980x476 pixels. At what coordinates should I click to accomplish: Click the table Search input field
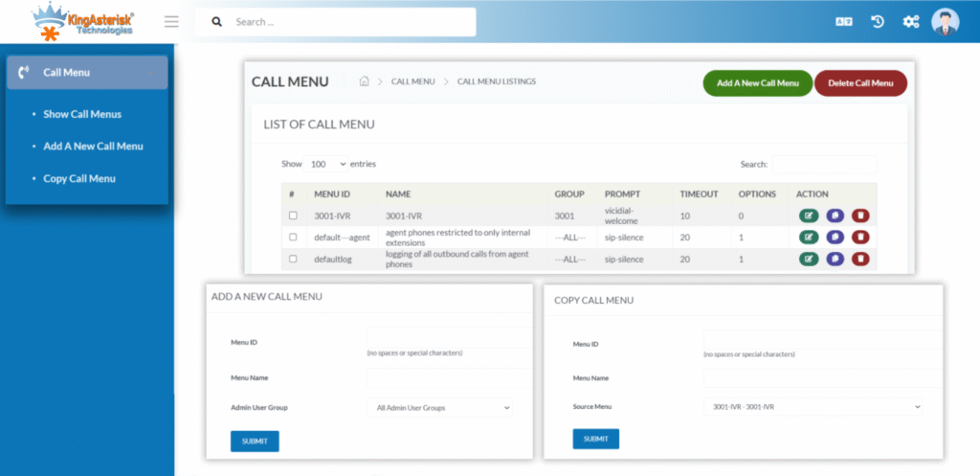click(x=824, y=165)
